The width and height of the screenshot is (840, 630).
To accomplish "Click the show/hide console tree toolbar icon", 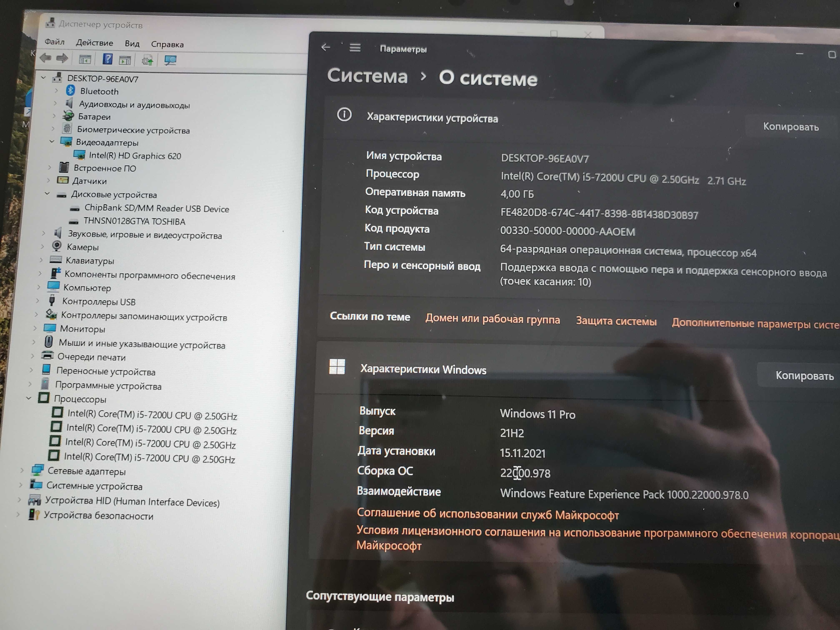I will pos(85,59).
